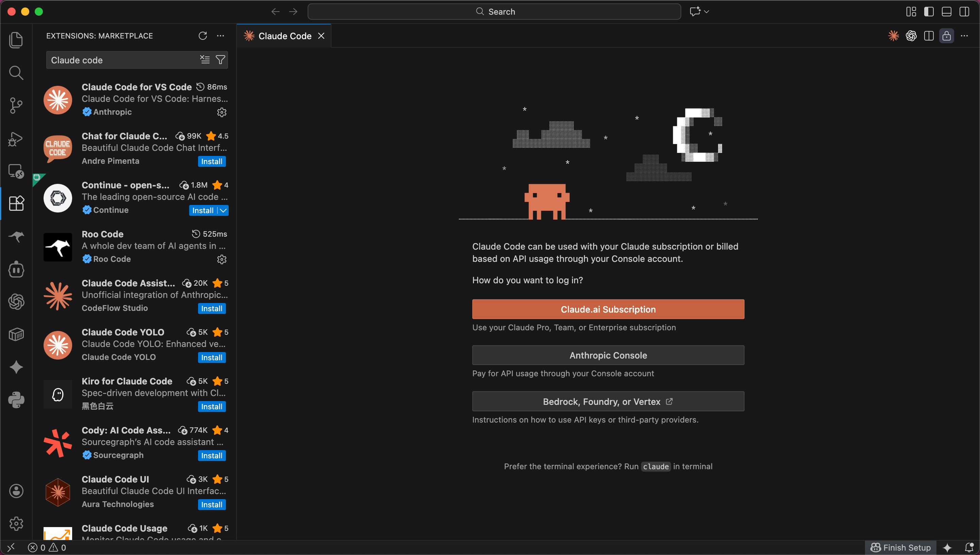Screen dimensions: 980x555
Task: Open Bedrock, Foundry, or Vertex instructions
Action: coord(608,401)
